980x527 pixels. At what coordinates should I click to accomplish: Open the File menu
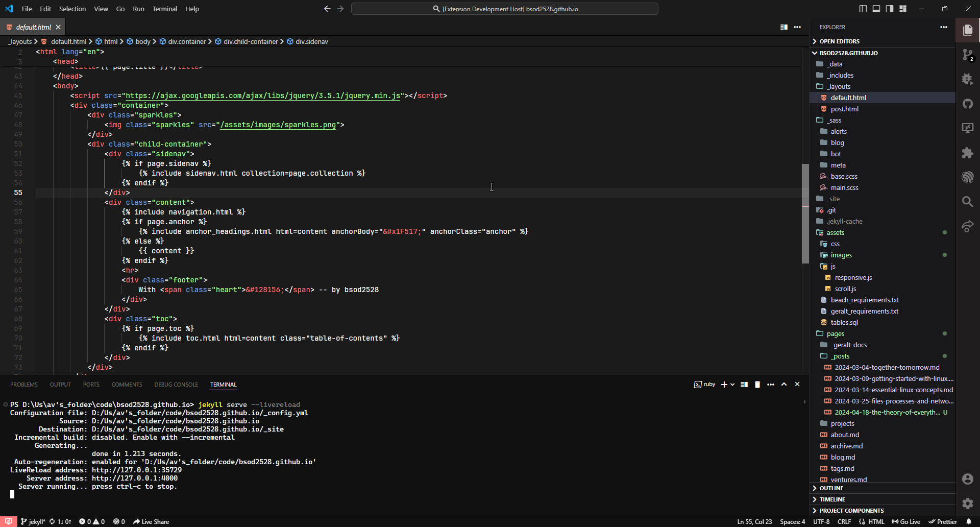pos(27,9)
